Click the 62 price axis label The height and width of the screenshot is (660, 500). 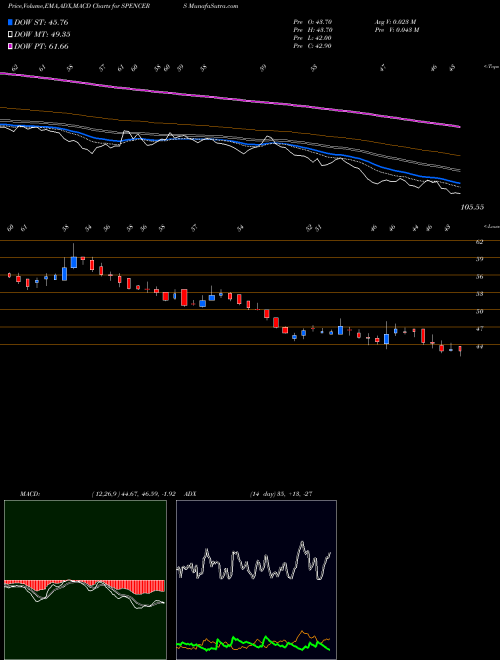[x=479, y=242]
